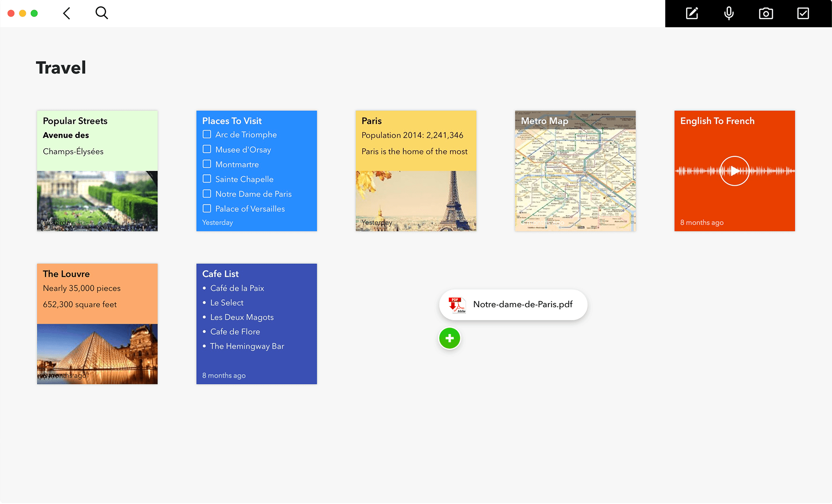Check off Sainte Chapelle
This screenshot has width=832, height=504.
pos(207,179)
